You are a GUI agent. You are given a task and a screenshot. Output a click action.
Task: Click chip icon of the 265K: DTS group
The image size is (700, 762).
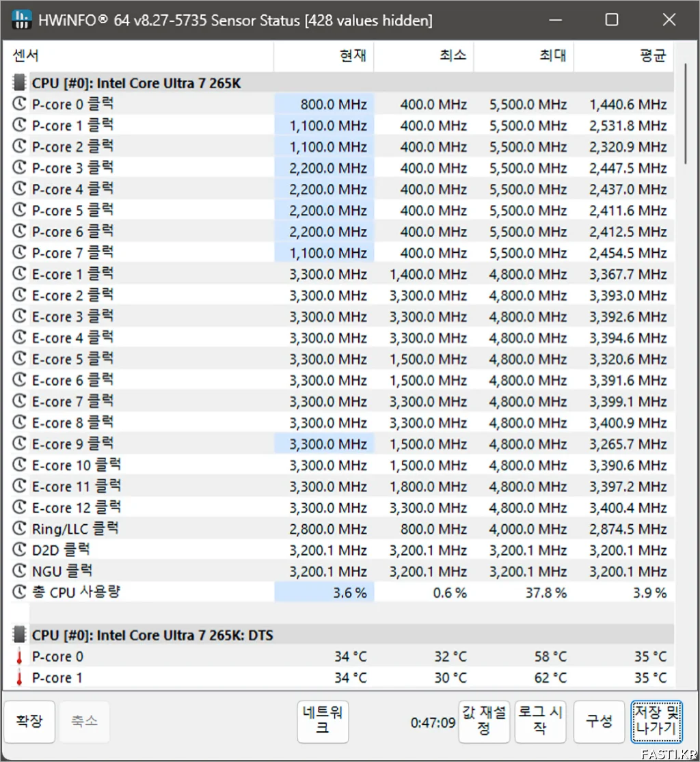(x=19, y=635)
